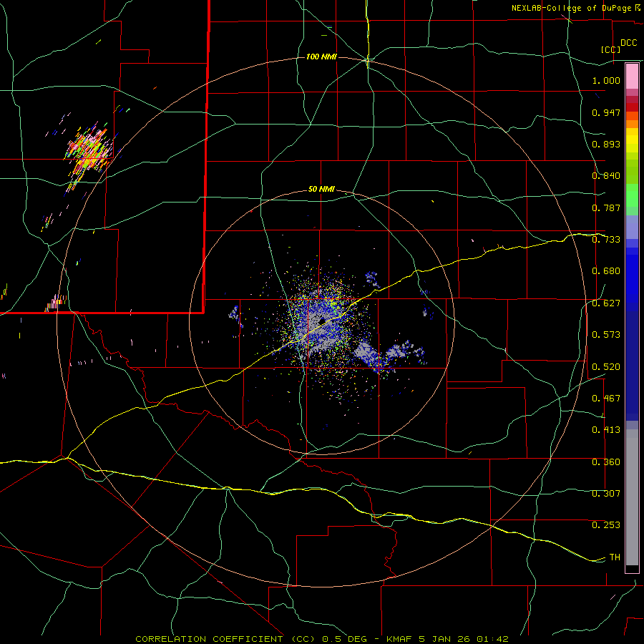Click the 100 NMI range ring label
The height and width of the screenshot is (644, 644).
tap(321, 57)
